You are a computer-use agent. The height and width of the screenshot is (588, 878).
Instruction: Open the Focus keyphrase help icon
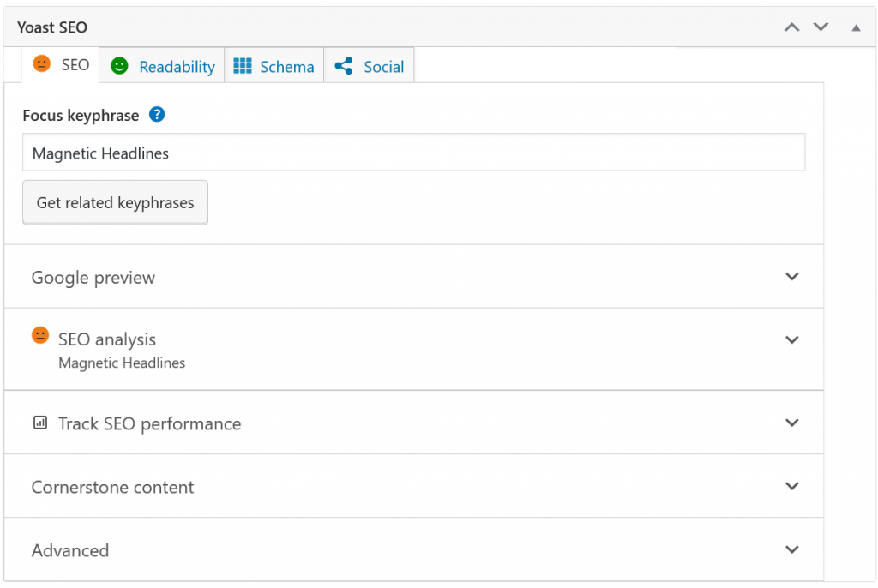[157, 114]
